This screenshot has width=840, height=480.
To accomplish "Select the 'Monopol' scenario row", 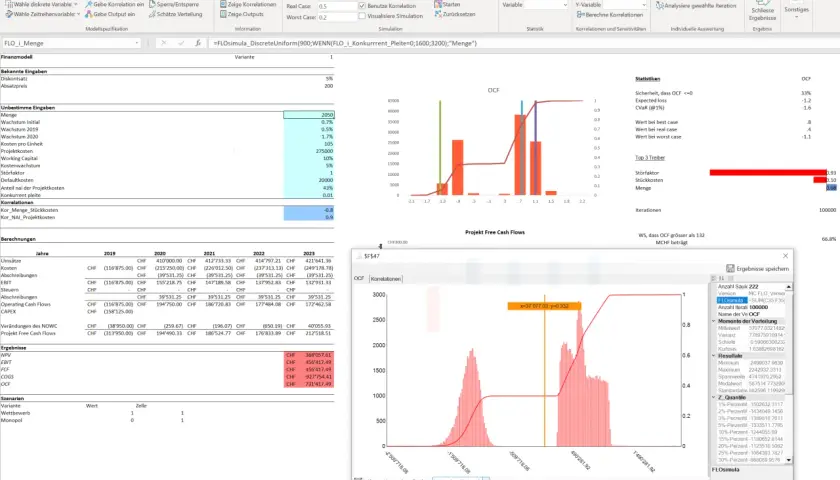I will tap(92, 420).
